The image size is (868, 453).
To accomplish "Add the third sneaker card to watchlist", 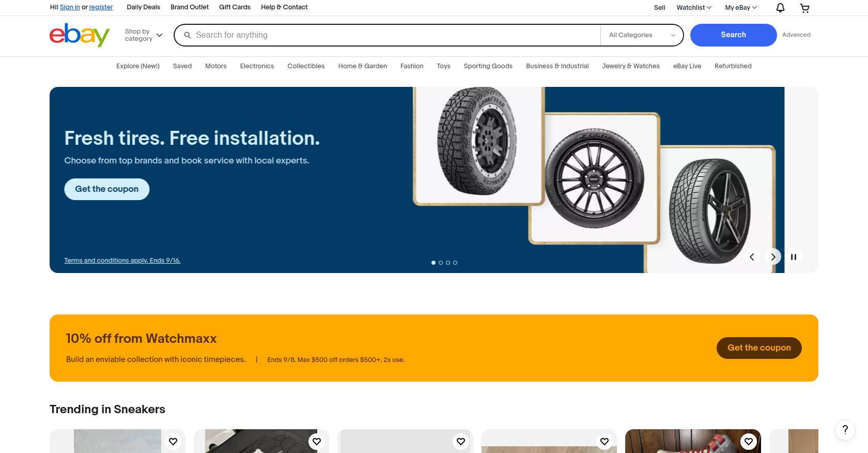I will [x=461, y=441].
